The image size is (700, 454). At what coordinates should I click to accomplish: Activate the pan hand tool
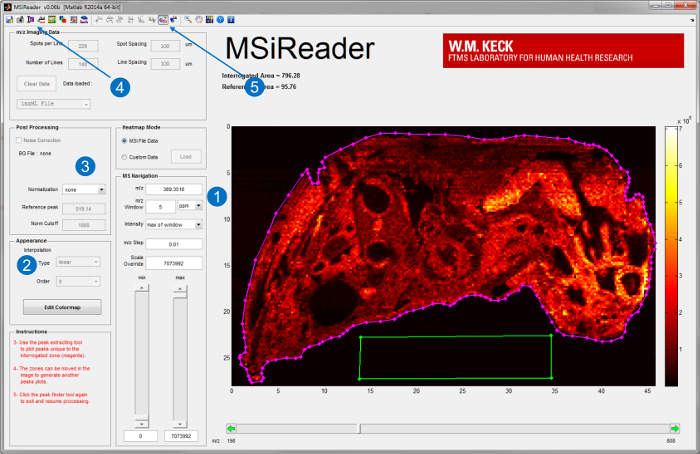click(198, 20)
